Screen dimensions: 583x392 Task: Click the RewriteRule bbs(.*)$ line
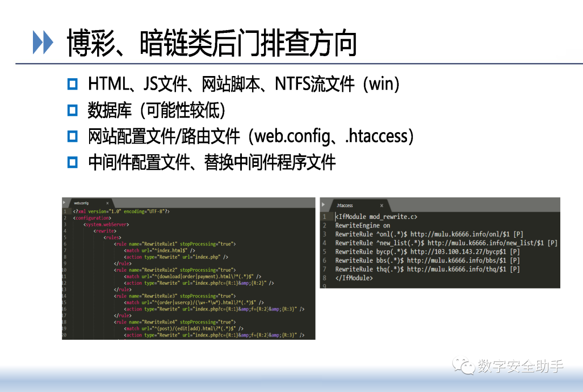tap(427, 260)
